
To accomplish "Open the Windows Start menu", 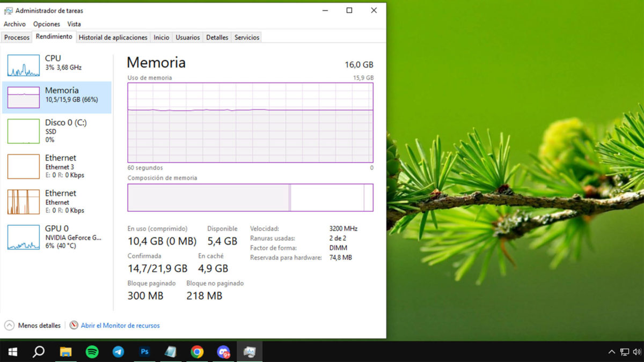I will coord(13,352).
